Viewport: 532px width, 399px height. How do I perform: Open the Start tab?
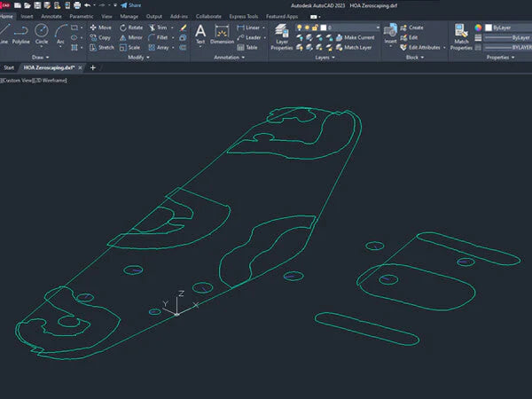[9, 67]
